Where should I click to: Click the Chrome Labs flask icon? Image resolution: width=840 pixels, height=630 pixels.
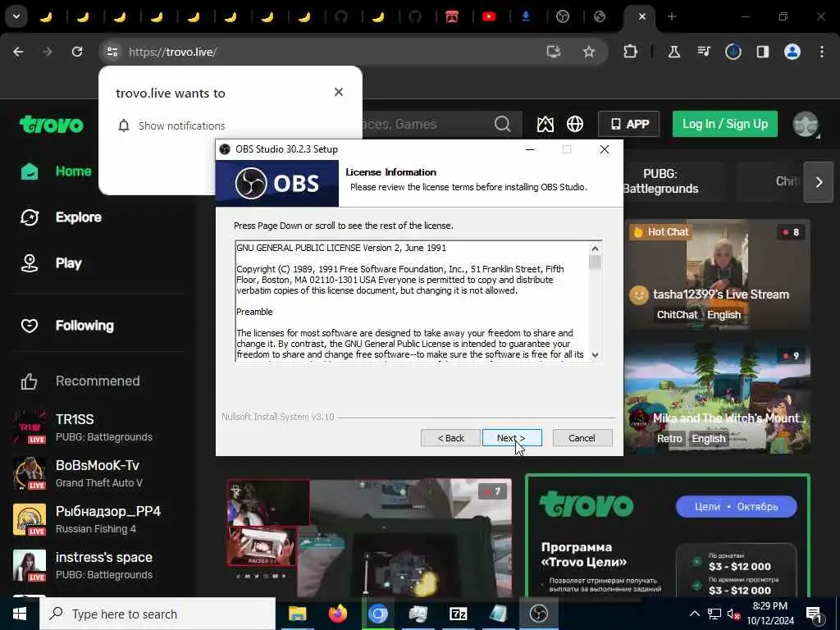674,52
